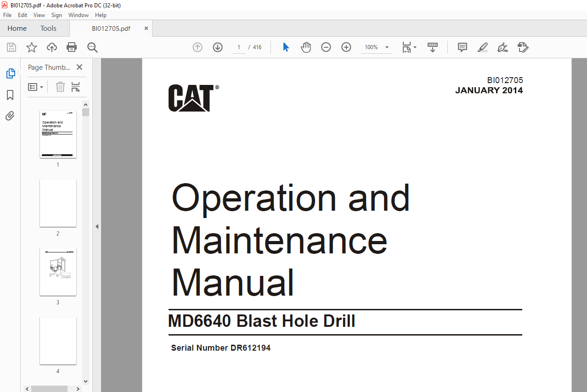Click the 'JANUARY 2014' date text
The width and height of the screenshot is (587, 392).
[x=489, y=90]
